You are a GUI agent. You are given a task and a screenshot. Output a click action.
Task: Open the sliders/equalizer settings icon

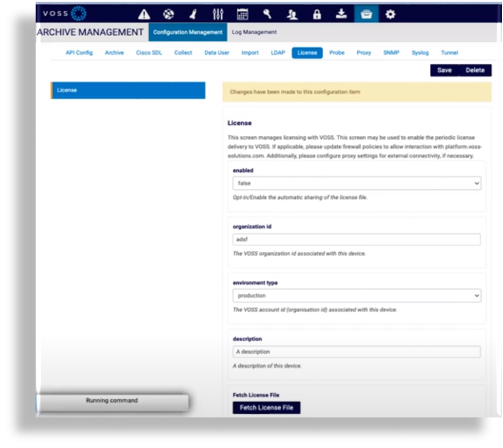(x=218, y=14)
